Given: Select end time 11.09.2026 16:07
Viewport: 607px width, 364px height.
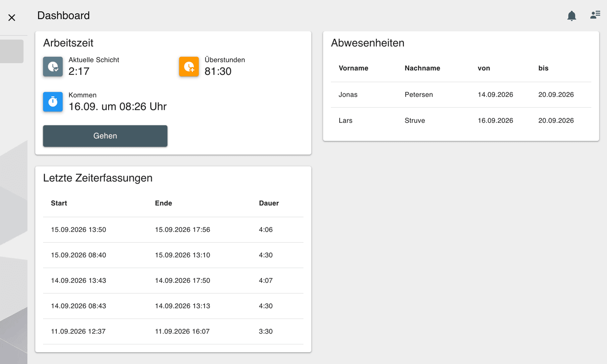Looking at the screenshot, I should tap(182, 331).
